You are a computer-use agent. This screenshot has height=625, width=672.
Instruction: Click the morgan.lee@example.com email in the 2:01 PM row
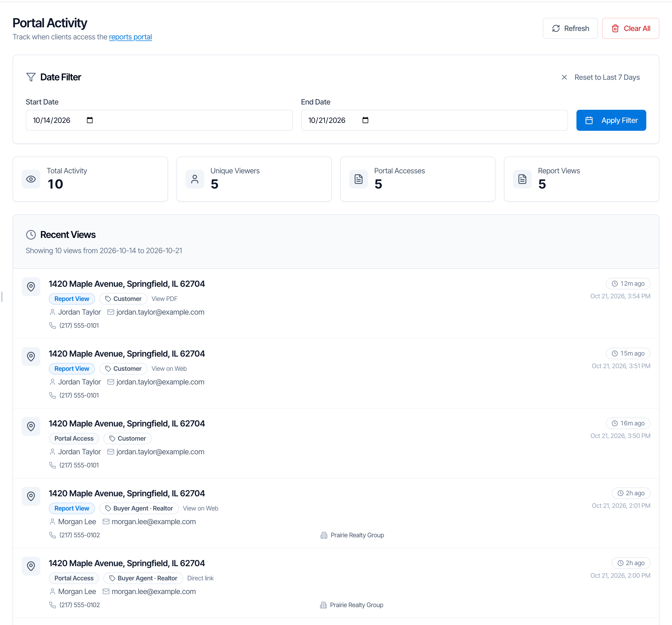[154, 522]
